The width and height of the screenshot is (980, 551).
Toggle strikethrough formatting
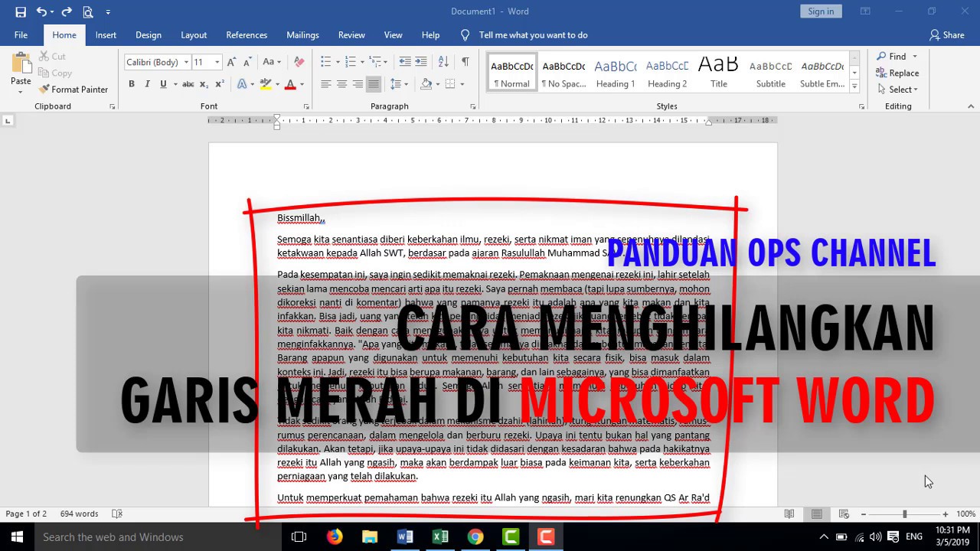point(188,84)
